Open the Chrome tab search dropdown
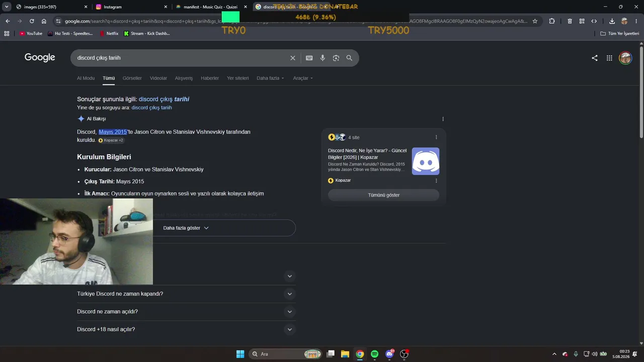Image resolution: width=644 pixels, height=362 pixels. pos(7,7)
